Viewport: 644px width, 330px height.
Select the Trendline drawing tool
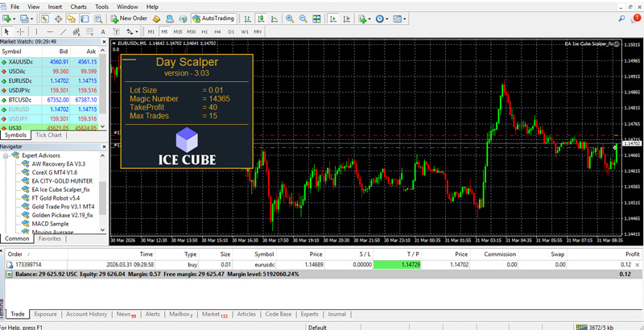pos(63,31)
